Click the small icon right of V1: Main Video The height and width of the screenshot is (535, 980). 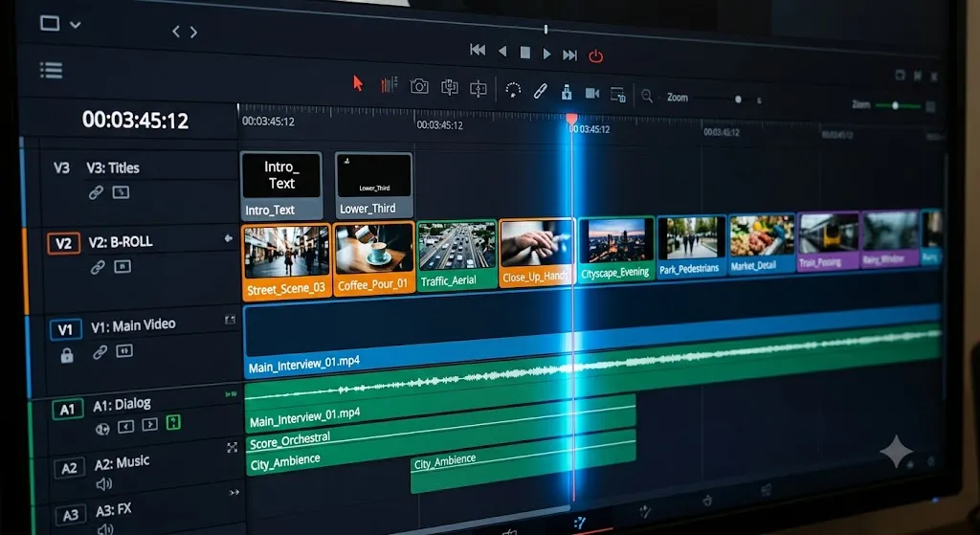click(230, 320)
